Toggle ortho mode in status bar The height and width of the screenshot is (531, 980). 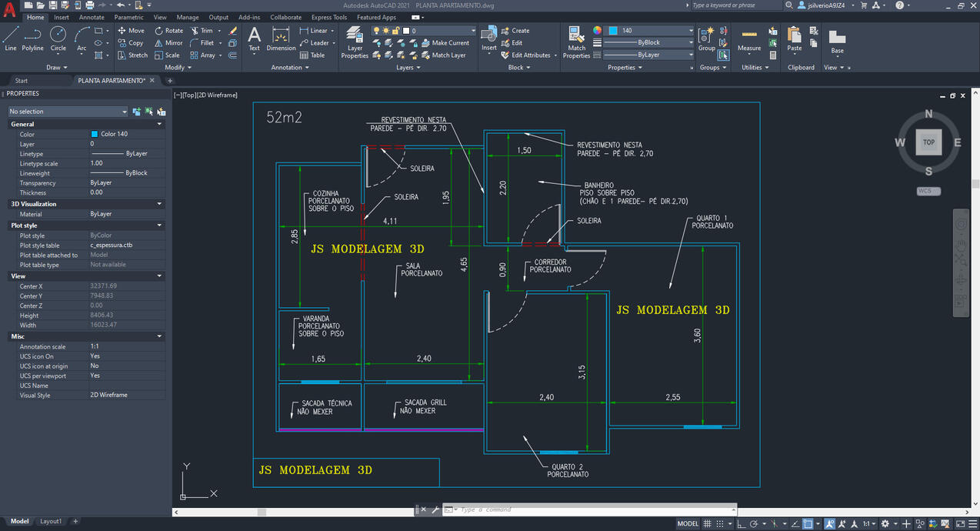(741, 523)
